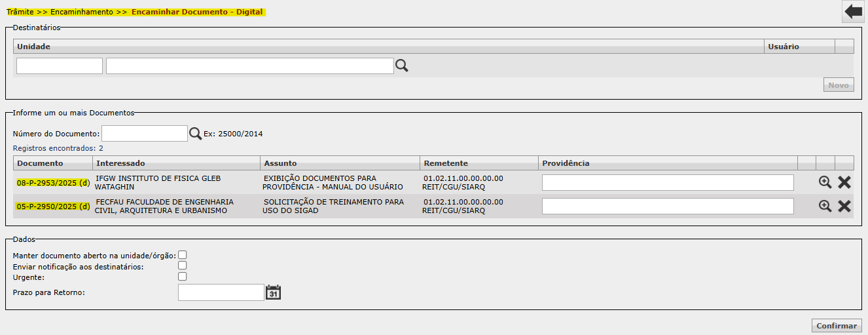Click the magnifier next to the Unidade field
This screenshot has height=335, width=868.
coord(401,66)
